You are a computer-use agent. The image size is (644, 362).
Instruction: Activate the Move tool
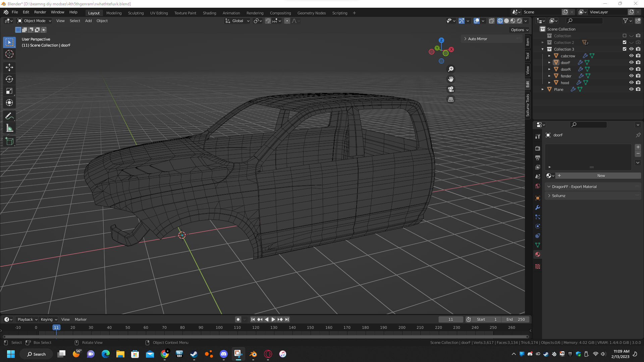[x=9, y=67]
